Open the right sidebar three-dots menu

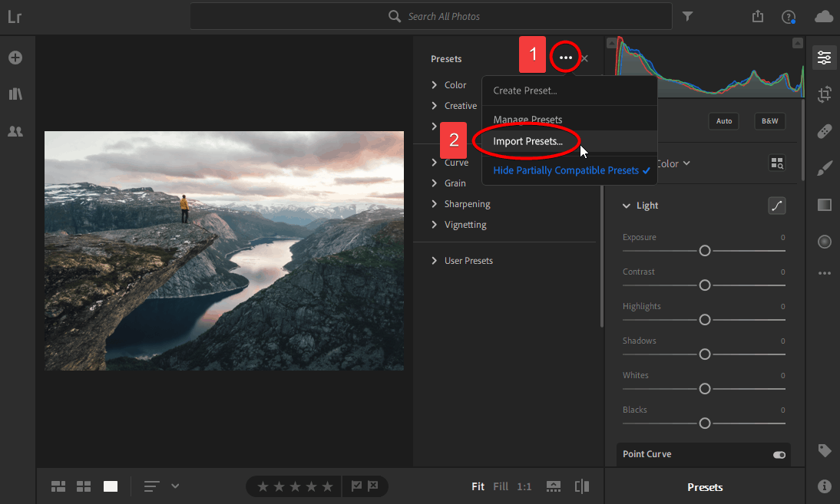pos(825,273)
